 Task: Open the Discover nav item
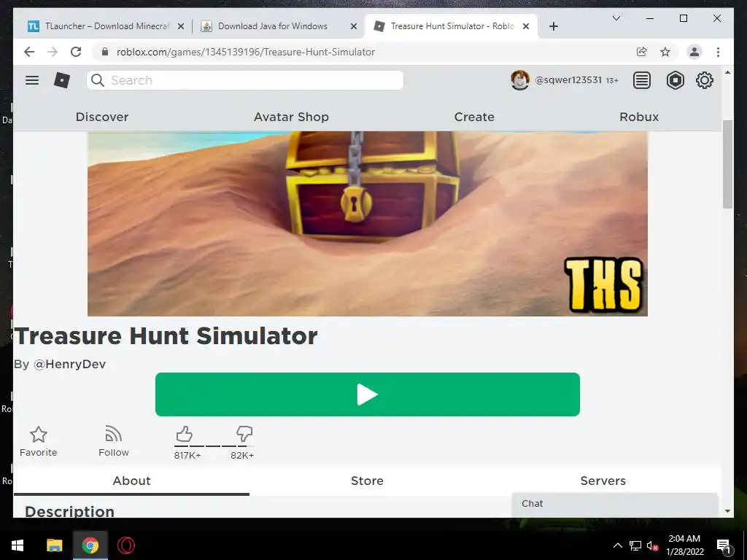(x=102, y=117)
